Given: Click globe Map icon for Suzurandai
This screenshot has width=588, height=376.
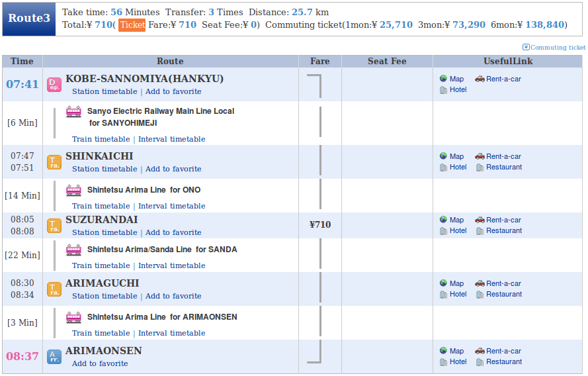Looking at the screenshot, I should click(443, 220).
